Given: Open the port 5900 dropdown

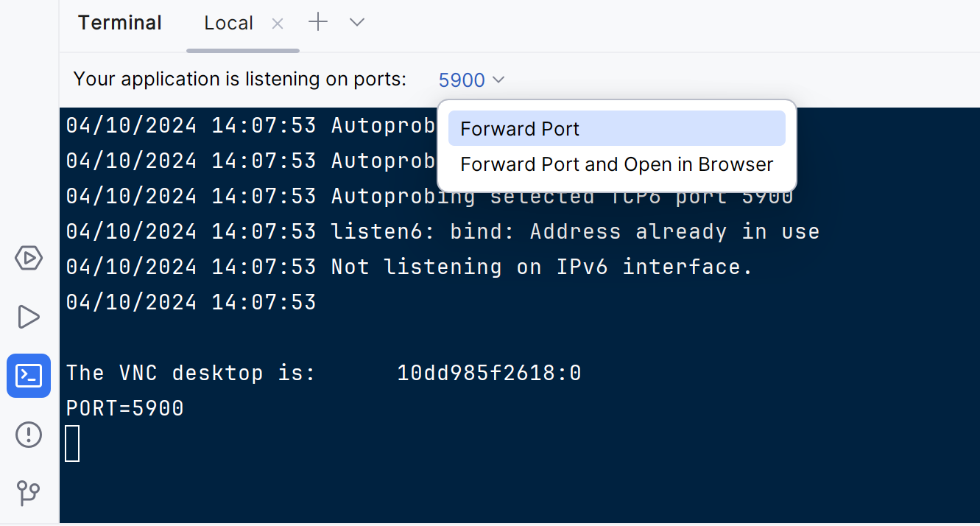Looking at the screenshot, I should click(471, 80).
